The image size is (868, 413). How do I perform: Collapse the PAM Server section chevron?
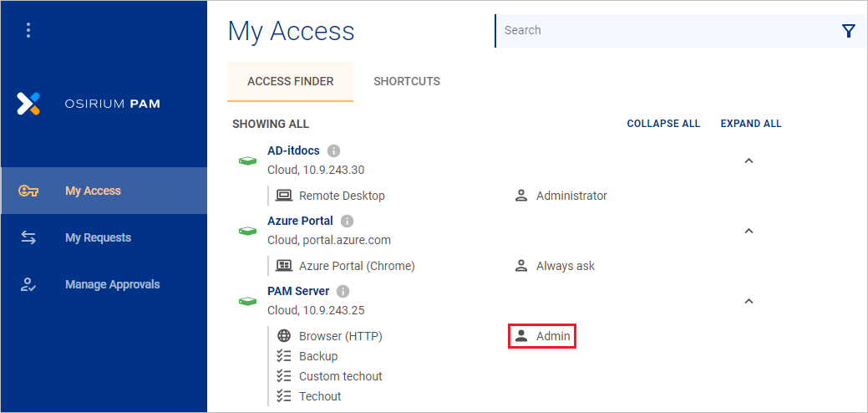749,301
